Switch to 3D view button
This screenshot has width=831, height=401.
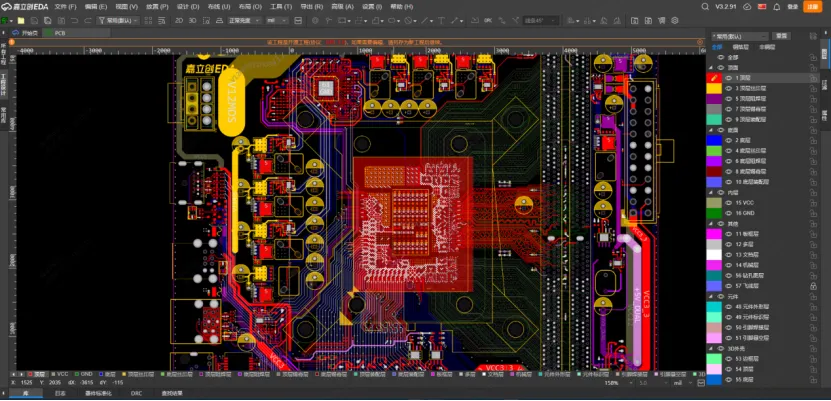192,21
